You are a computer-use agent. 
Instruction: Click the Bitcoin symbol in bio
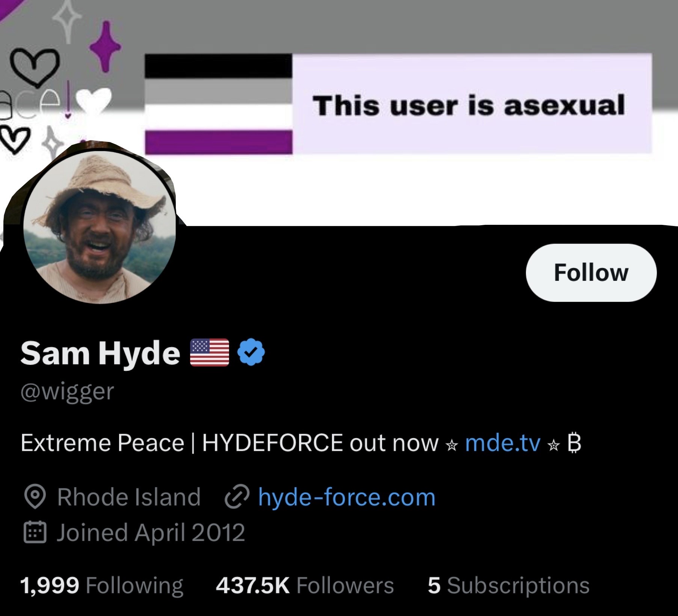(x=574, y=443)
